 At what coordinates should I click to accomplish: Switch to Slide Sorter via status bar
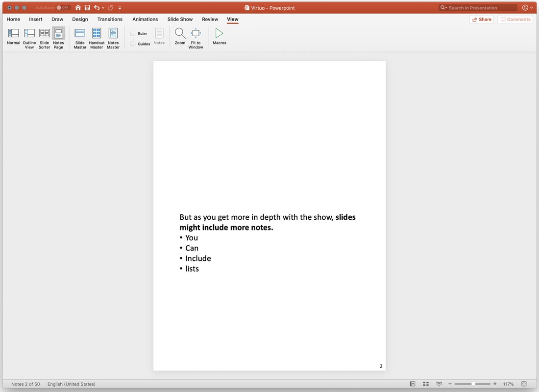425,384
